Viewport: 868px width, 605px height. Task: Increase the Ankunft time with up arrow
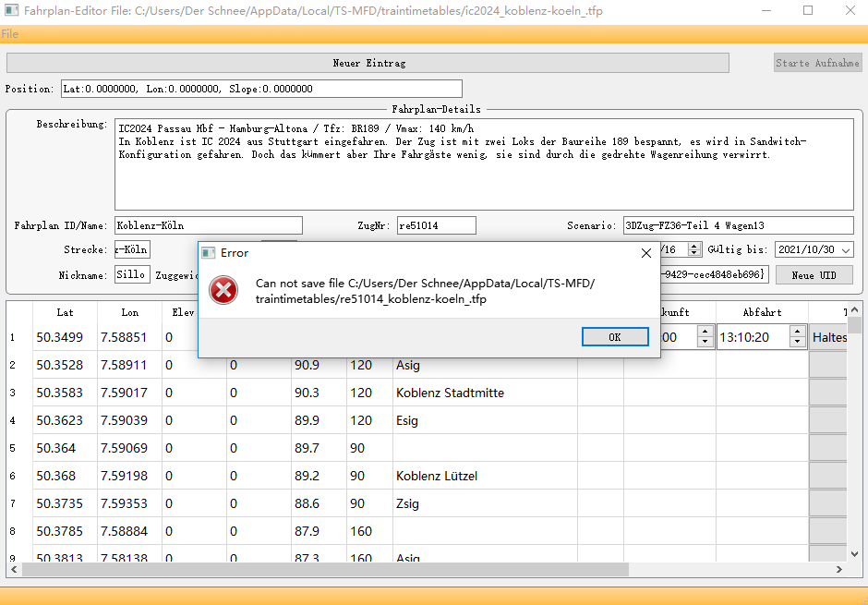pos(705,333)
